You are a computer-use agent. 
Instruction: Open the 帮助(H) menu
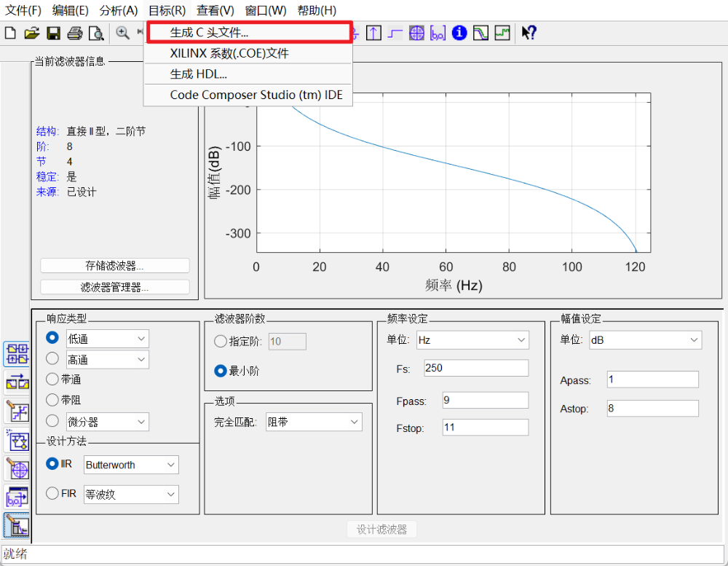pyautogui.click(x=317, y=10)
